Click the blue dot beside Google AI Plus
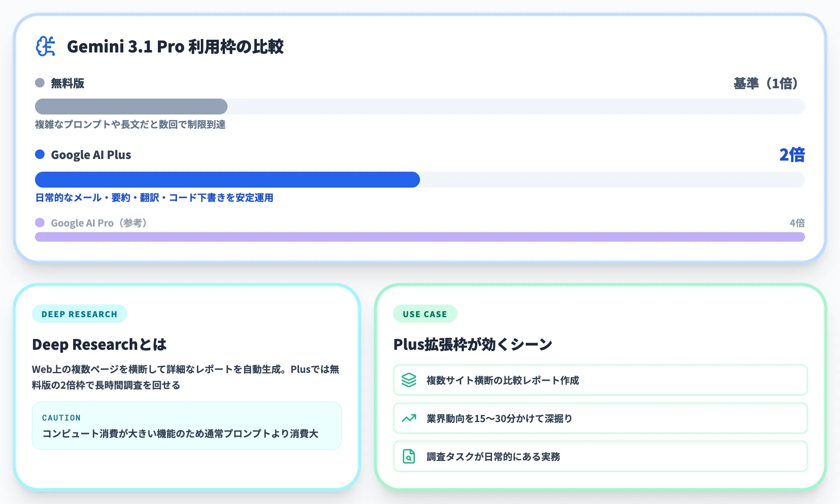 pyautogui.click(x=40, y=154)
